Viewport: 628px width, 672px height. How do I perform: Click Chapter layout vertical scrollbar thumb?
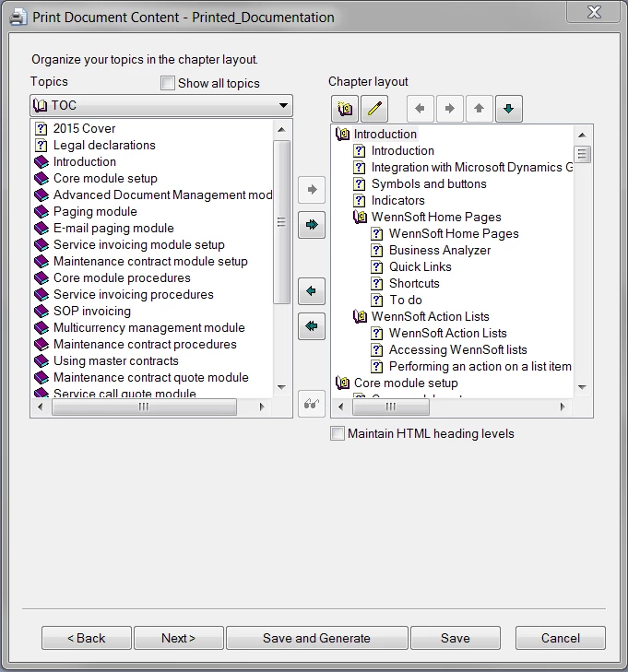tap(582, 154)
